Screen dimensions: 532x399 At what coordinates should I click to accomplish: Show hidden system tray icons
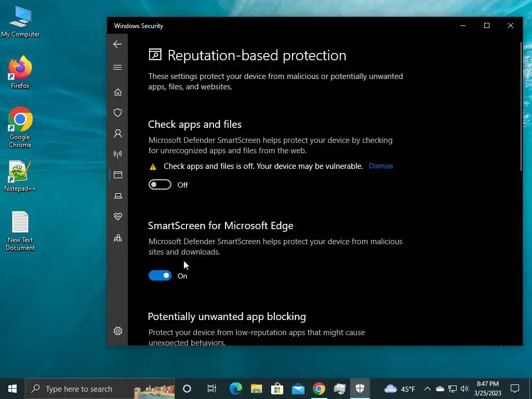click(x=428, y=389)
